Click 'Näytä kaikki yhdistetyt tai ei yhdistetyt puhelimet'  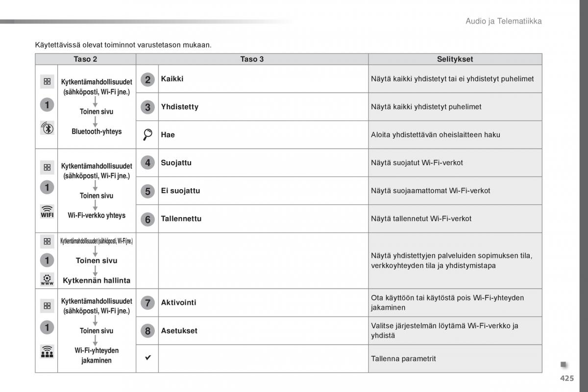click(452, 78)
